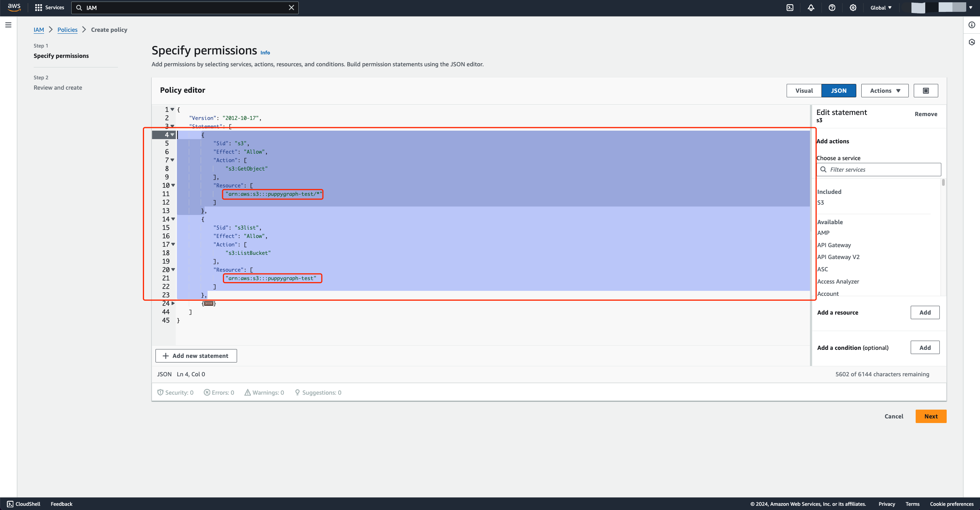
Task: Click the support question mark icon
Action: pyautogui.click(x=831, y=8)
